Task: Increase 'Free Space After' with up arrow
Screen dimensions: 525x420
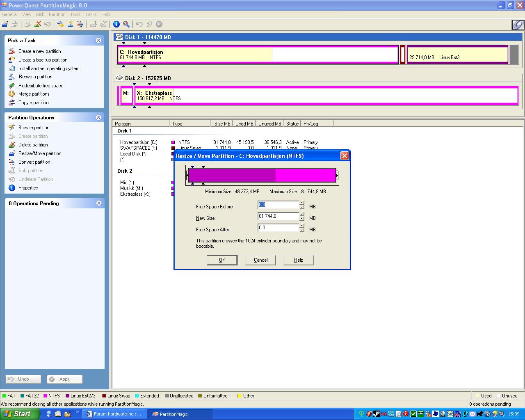Action: pos(302,226)
